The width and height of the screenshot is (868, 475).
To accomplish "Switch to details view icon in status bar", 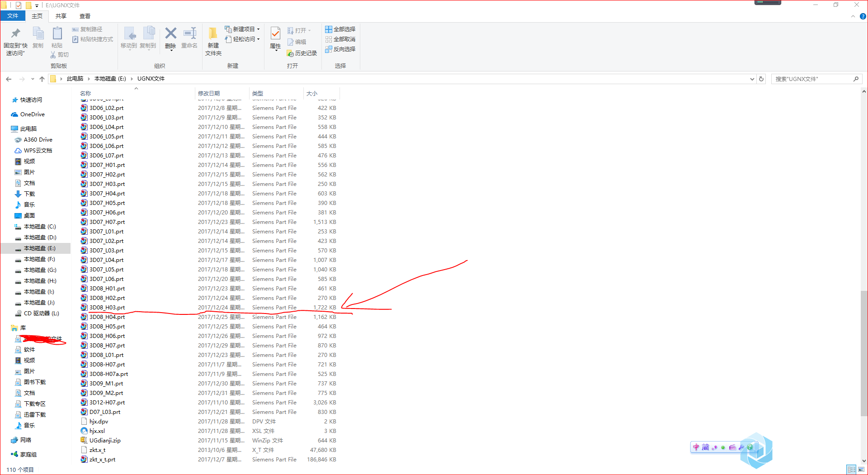I will click(851, 470).
